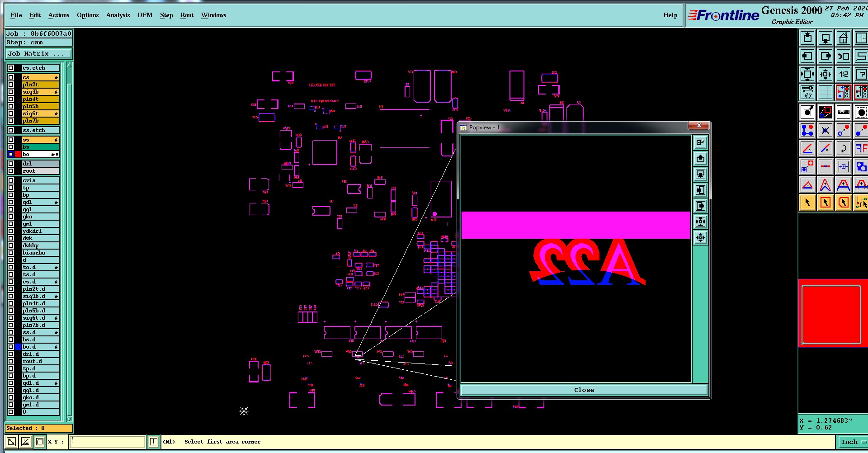Click the layer list scrollbar down arrow
Image resolution: width=868 pixels, height=453 pixels.
click(x=69, y=419)
